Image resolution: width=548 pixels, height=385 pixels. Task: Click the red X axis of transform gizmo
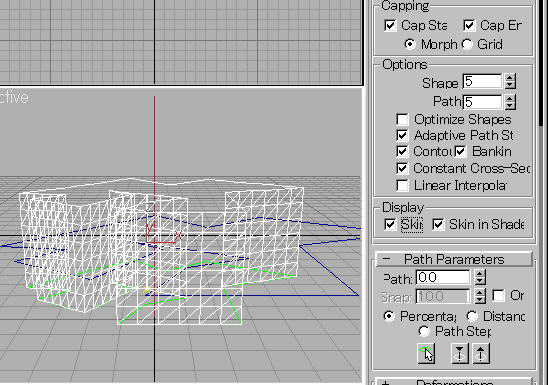[x=164, y=242]
